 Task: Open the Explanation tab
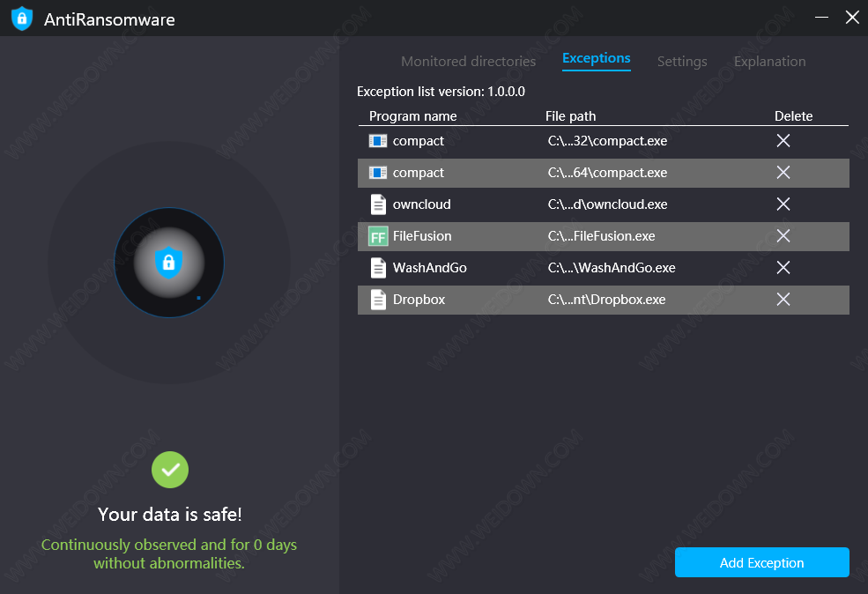coord(769,62)
